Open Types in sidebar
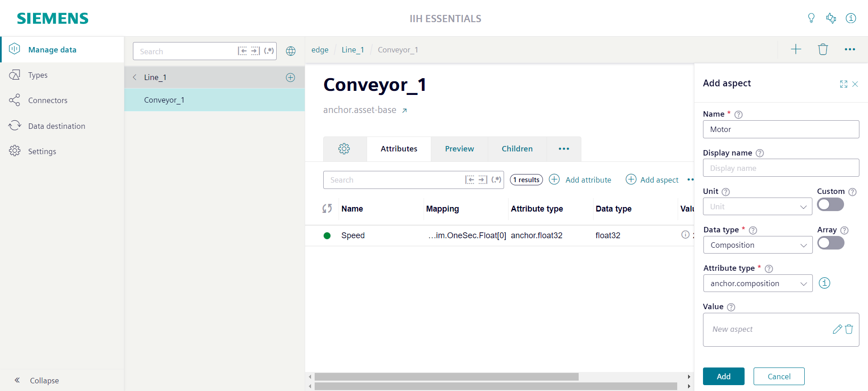This screenshot has height=391, width=868. [62, 75]
